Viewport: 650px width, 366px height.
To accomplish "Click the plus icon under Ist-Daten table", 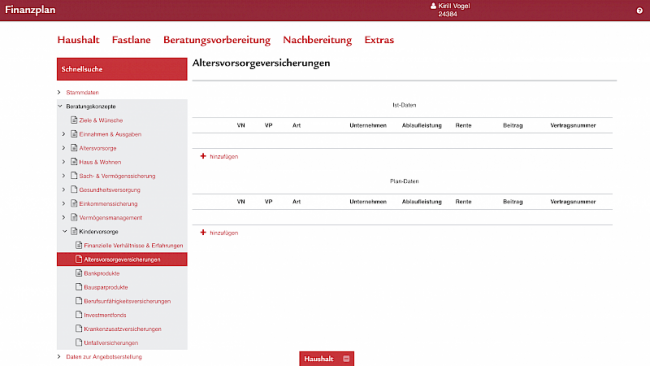I will pos(203,156).
